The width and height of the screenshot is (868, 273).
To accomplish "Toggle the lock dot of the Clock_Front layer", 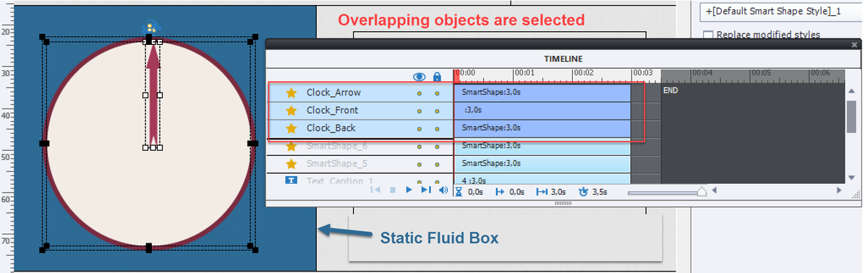I will tap(437, 111).
